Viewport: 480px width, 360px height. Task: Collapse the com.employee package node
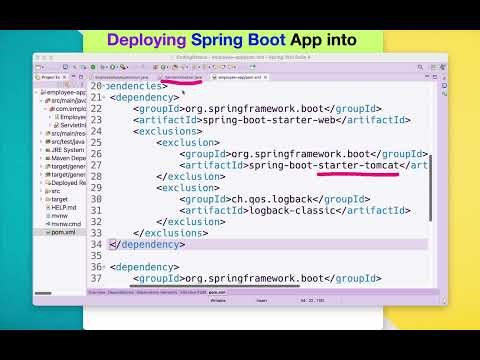(45, 109)
